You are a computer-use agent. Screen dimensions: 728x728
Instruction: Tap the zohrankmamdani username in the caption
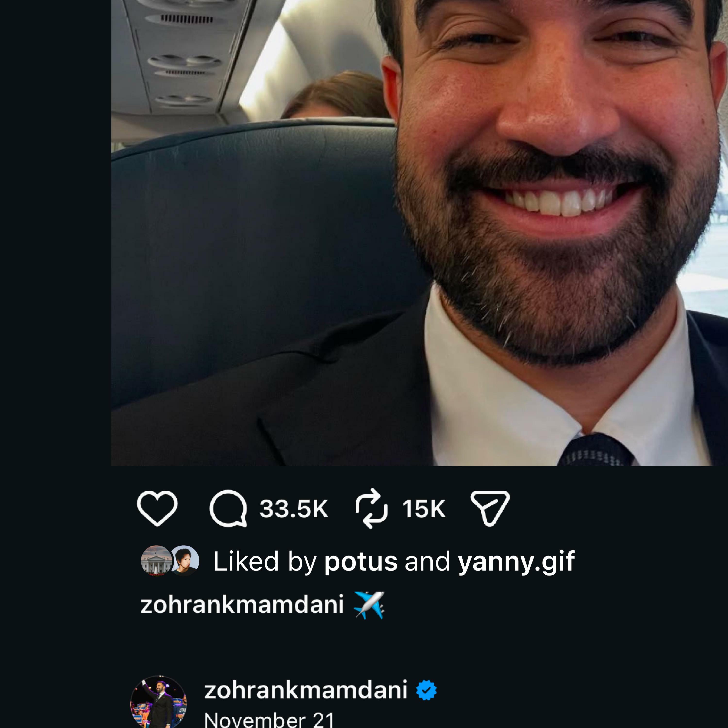tap(242, 605)
